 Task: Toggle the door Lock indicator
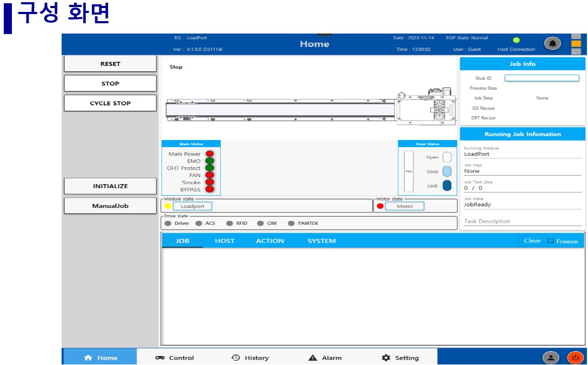pyautogui.click(x=447, y=185)
